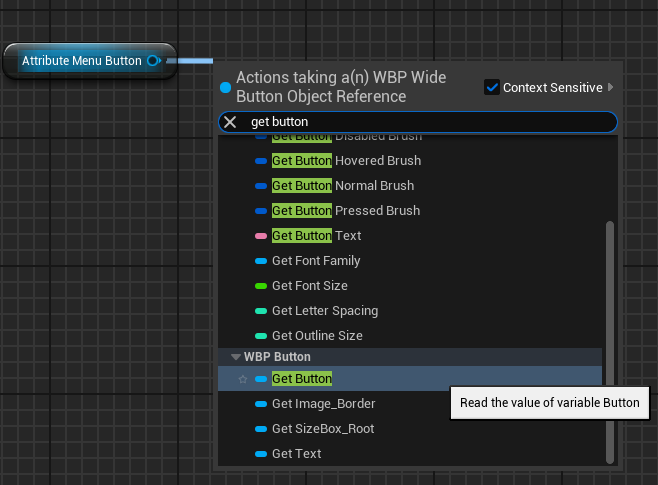Choose Get Button Pressed Brush
The image size is (658, 485).
tap(410, 211)
